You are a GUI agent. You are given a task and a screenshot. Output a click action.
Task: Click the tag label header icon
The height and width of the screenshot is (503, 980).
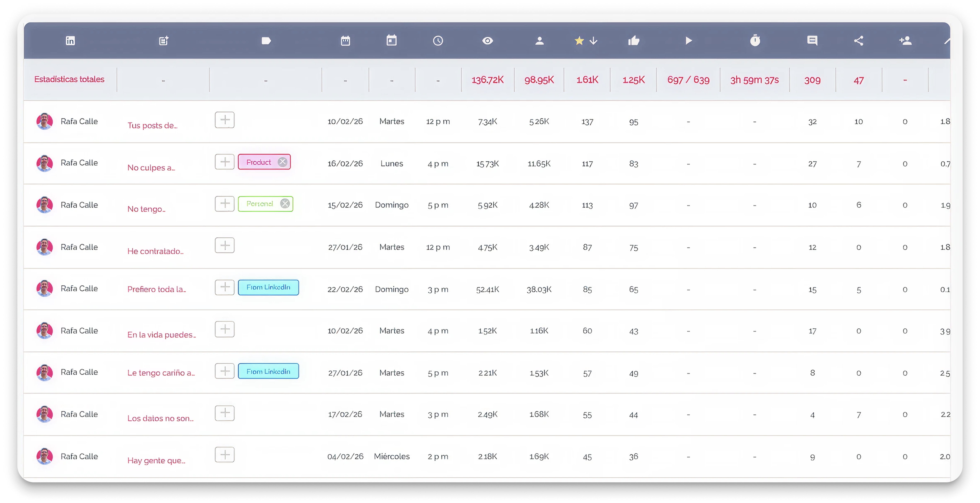(266, 41)
